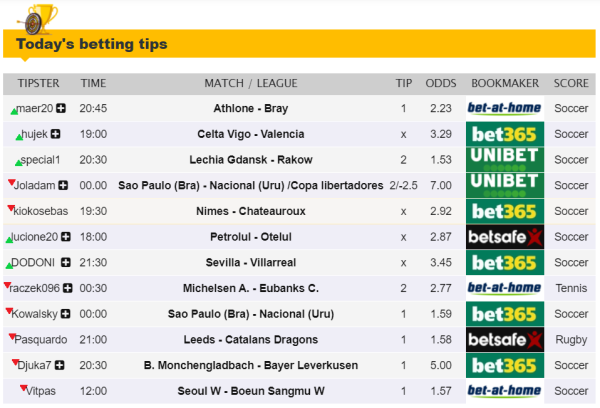Click bet365 logo in Nimes - Chateauroux row
Screen dimensions: 600x408
point(505,211)
